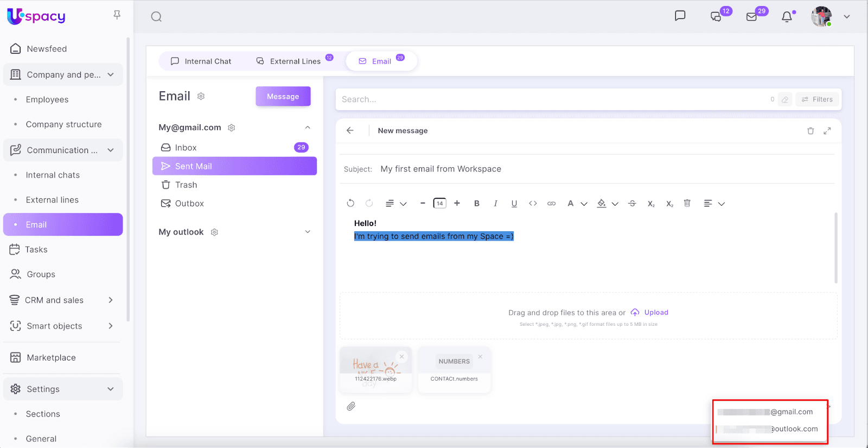Insert code block with brackets icon
The image size is (868, 448).
533,204
